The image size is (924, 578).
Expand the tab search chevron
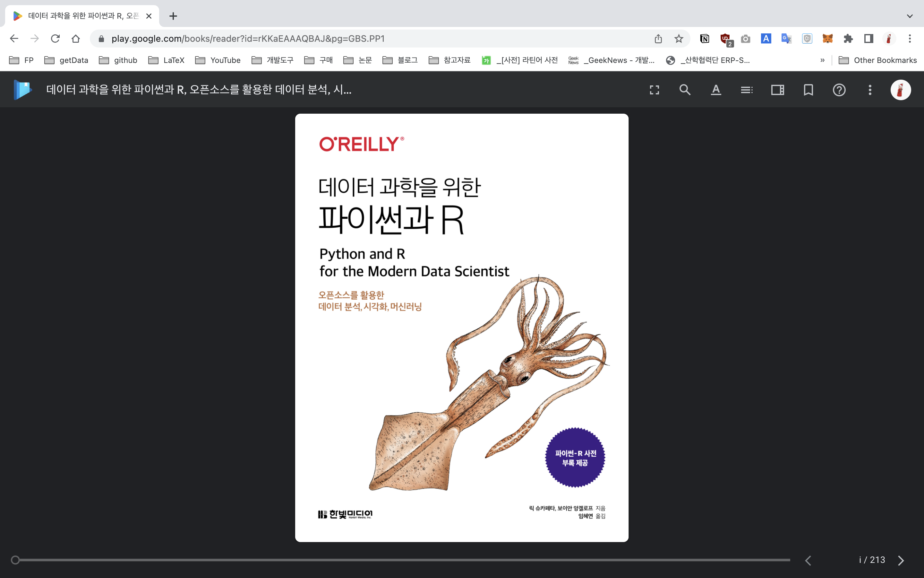[910, 16]
